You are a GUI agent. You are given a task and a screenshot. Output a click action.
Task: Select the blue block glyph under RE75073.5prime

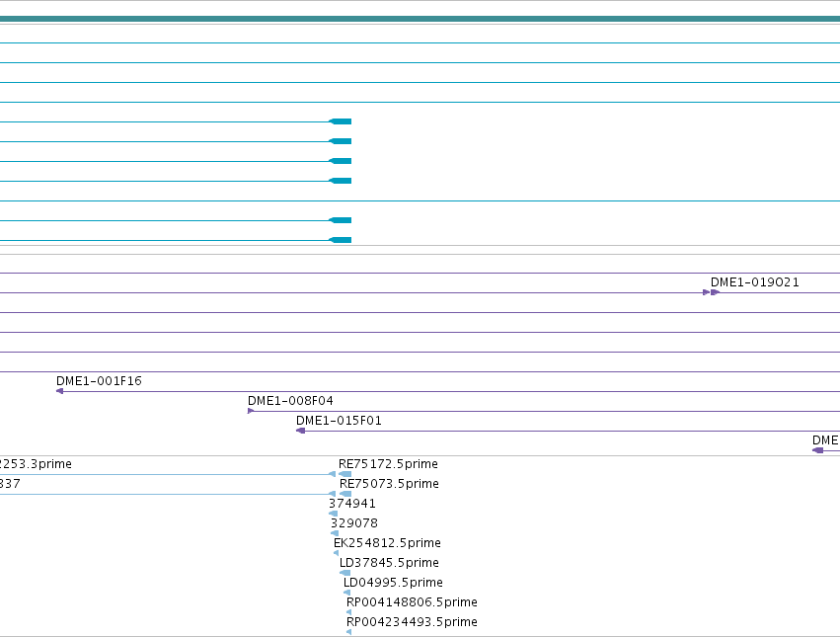(345, 494)
